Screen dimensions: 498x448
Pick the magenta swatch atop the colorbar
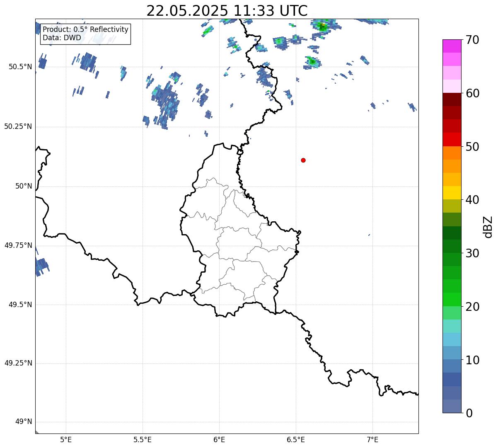click(x=452, y=46)
